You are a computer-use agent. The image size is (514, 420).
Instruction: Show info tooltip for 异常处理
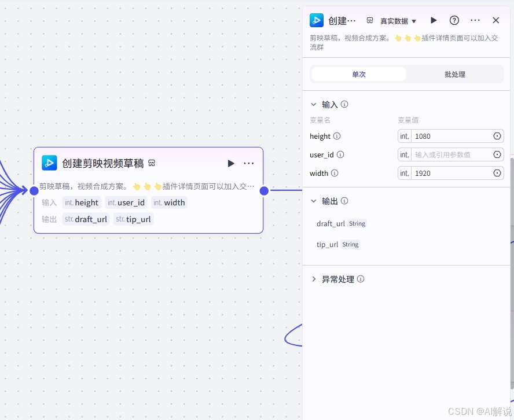point(361,279)
